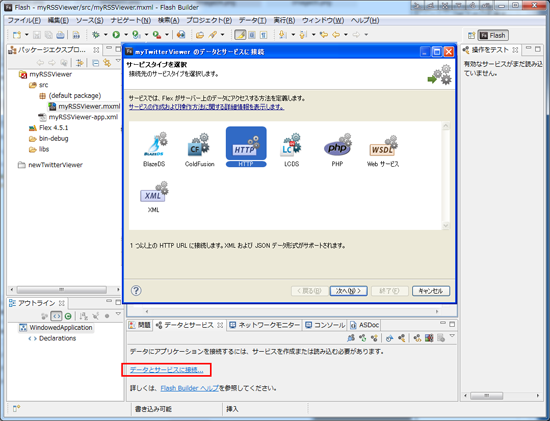
Task: Open the プロジェクト(P) menu
Action: pos(209,20)
